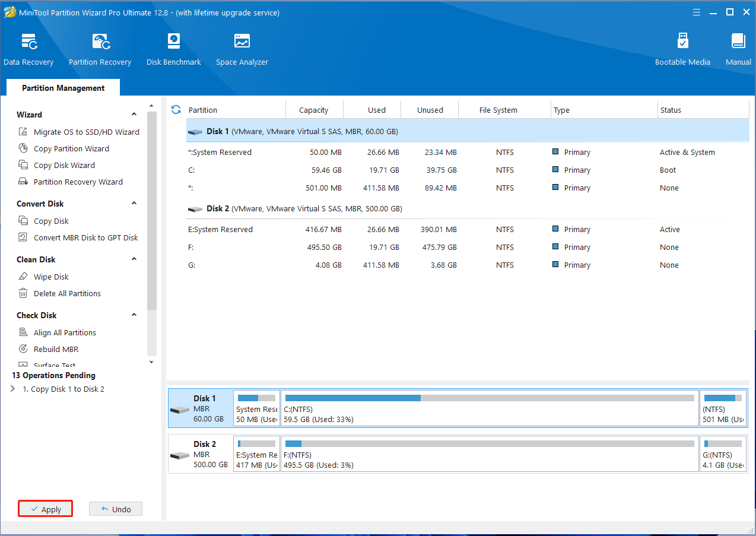Select the E:System Reserved partition row
Viewport: 756px width, 536px height.
468,229
